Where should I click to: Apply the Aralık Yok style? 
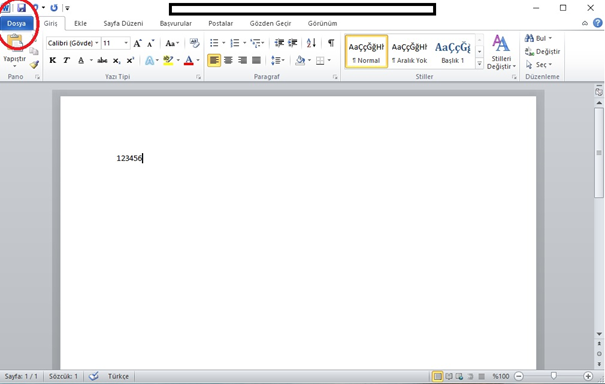tap(409, 52)
